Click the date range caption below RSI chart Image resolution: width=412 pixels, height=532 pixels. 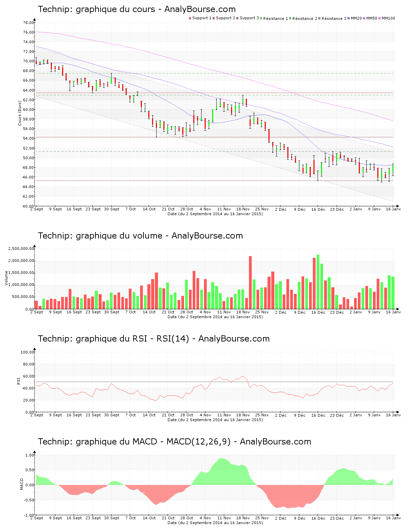[215, 420]
